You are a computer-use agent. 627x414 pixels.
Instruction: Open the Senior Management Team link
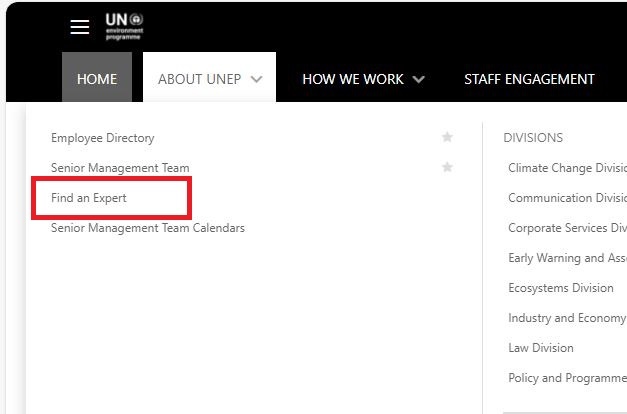point(120,168)
